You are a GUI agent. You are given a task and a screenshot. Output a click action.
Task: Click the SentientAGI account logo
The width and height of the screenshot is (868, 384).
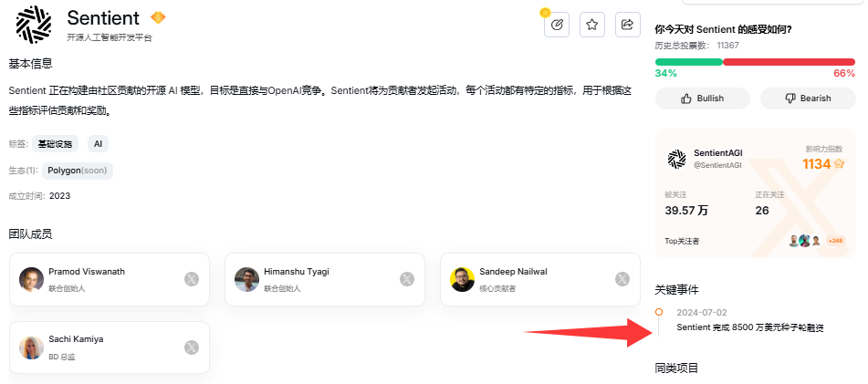[676, 159]
